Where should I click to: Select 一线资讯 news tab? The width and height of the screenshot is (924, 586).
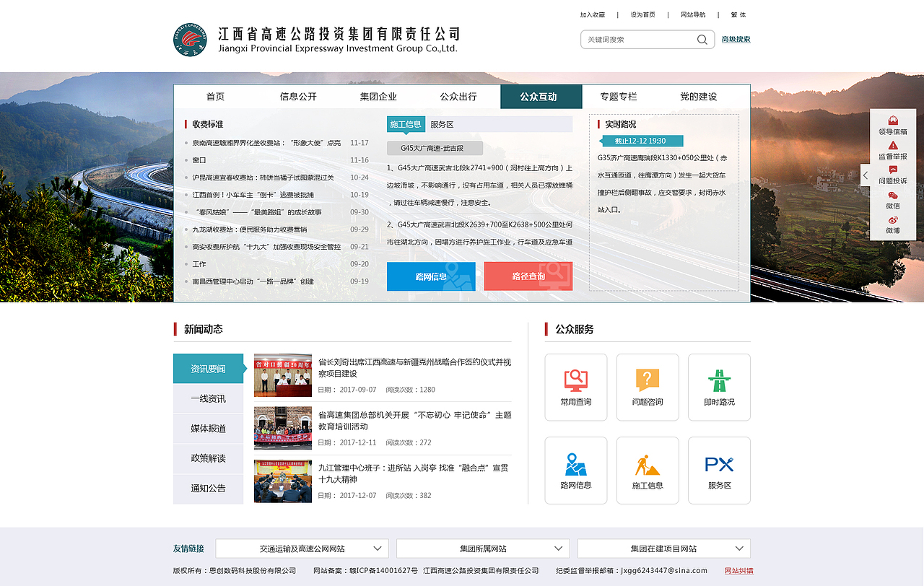coord(208,398)
